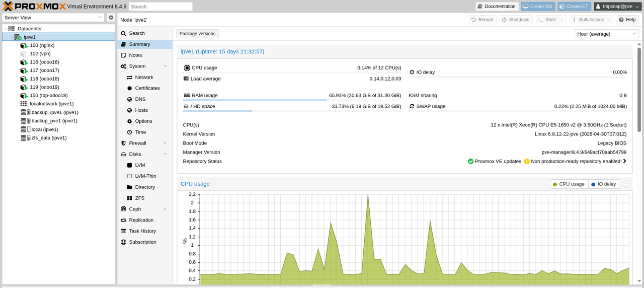Viewport: 644px width, 288px height.
Task: Toggle CPU usage legend in chart
Action: tap(569, 184)
